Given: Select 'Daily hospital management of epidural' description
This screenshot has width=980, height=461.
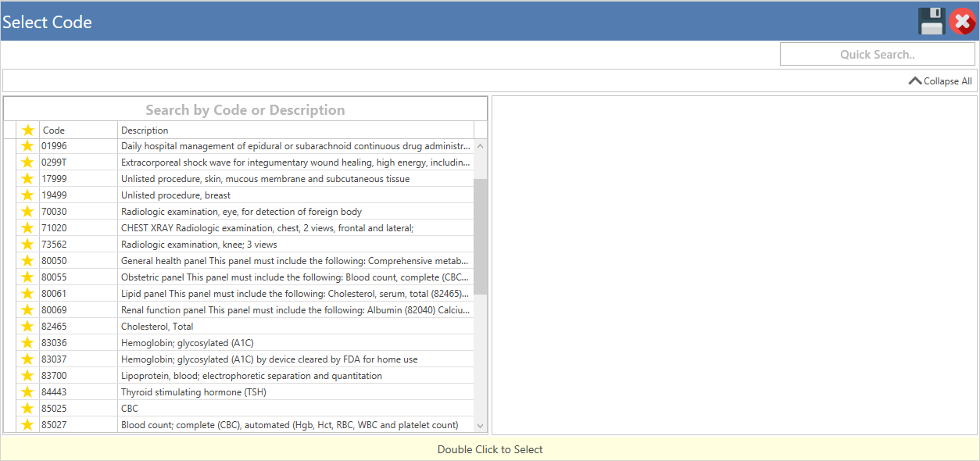Looking at the screenshot, I should click(x=295, y=146).
